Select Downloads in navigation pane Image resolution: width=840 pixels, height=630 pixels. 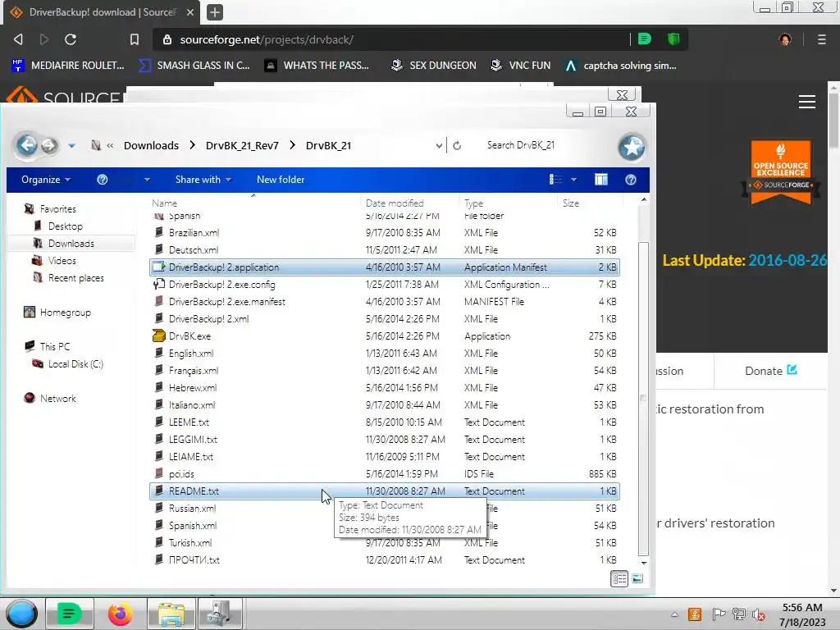click(71, 243)
